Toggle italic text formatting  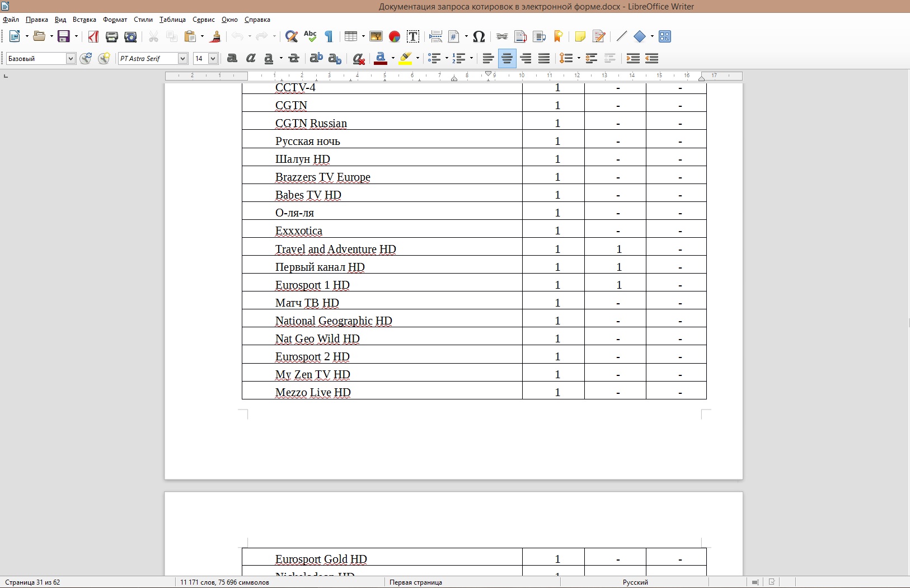tap(251, 59)
